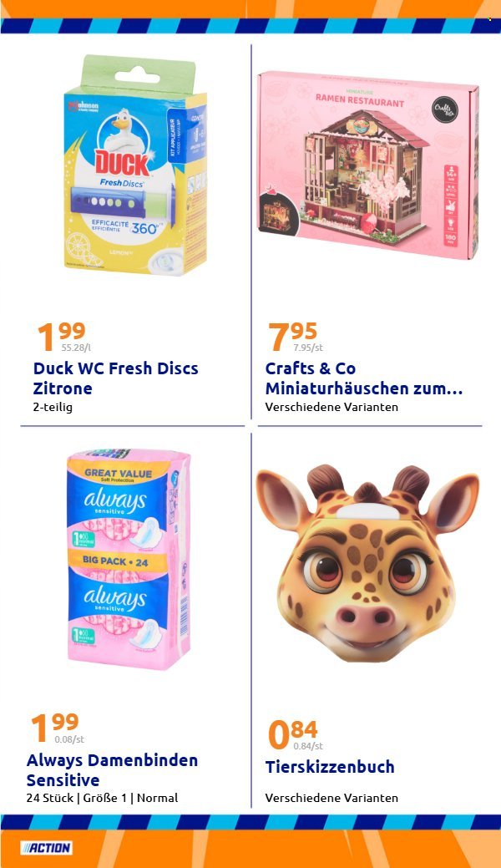Screen dimensions: 501x868
Task: Click the BIG PACK 24 banner on pads
Action: [x=115, y=561]
